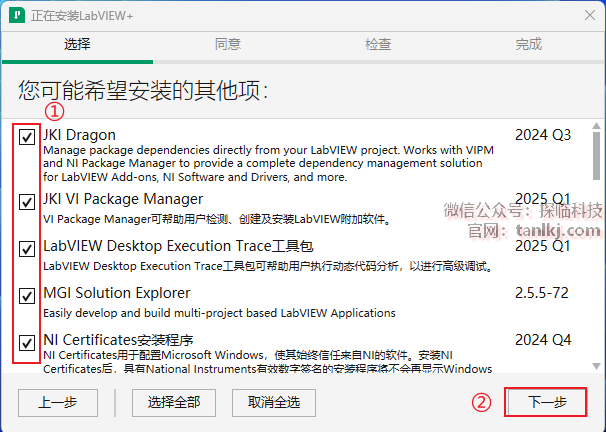Click the 您可能希望安装的其他项 heading
The image size is (606, 432).
click(143, 90)
